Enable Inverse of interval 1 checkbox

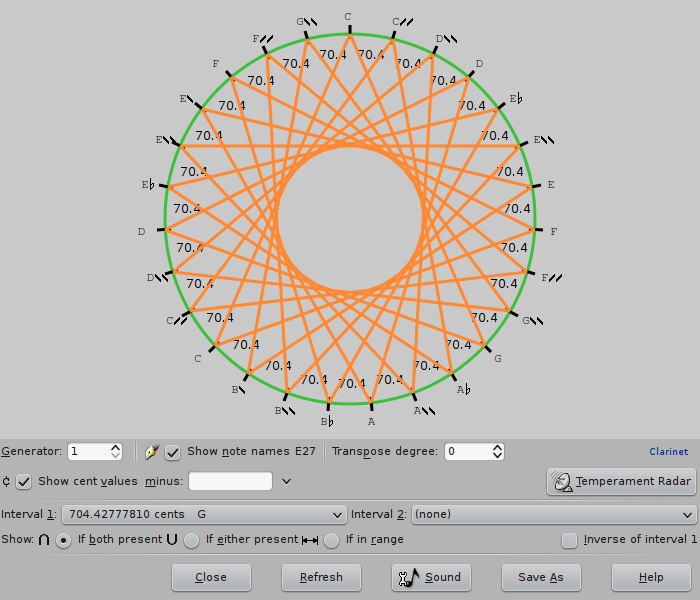click(x=569, y=540)
